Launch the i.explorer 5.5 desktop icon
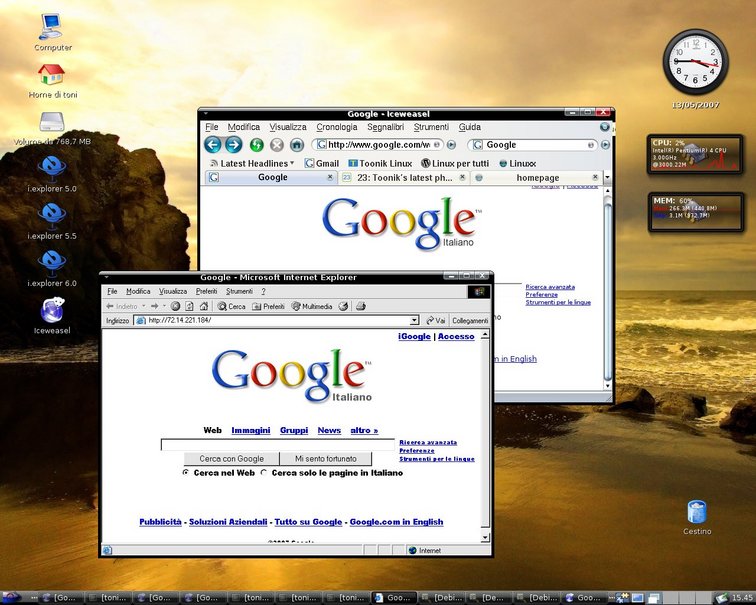 (x=52, y=222)
